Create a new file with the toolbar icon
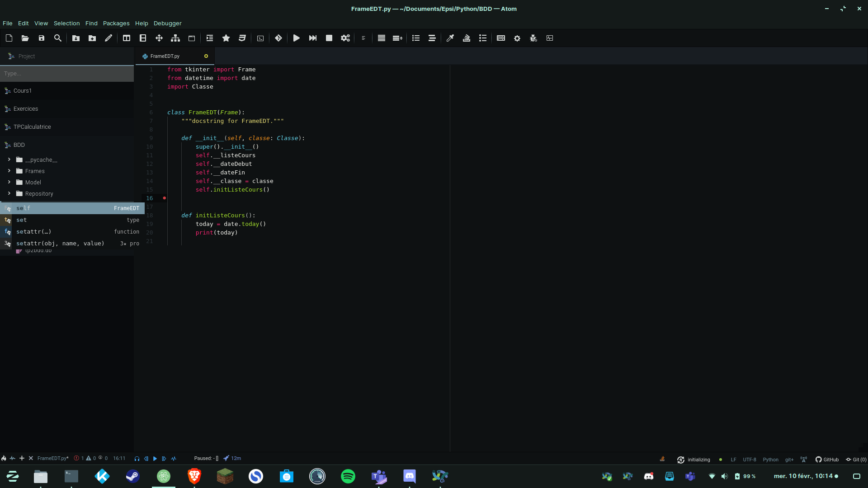 tap(9, 38)
